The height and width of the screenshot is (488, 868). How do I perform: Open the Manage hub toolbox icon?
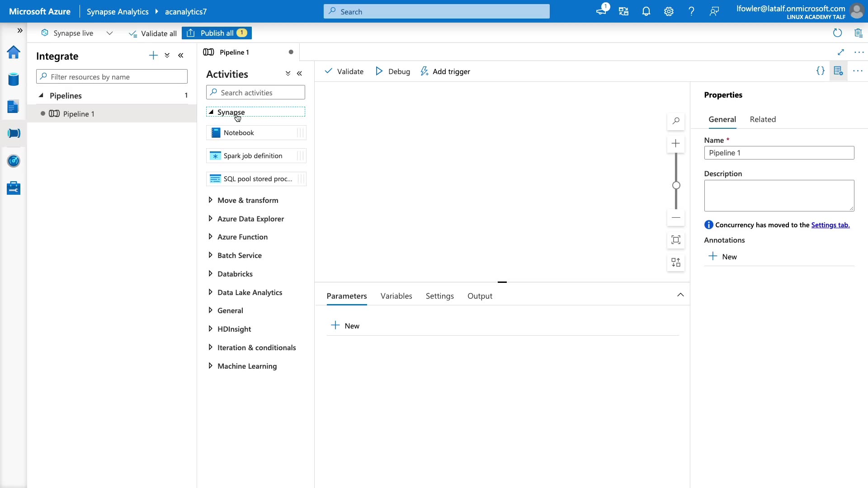14,188
